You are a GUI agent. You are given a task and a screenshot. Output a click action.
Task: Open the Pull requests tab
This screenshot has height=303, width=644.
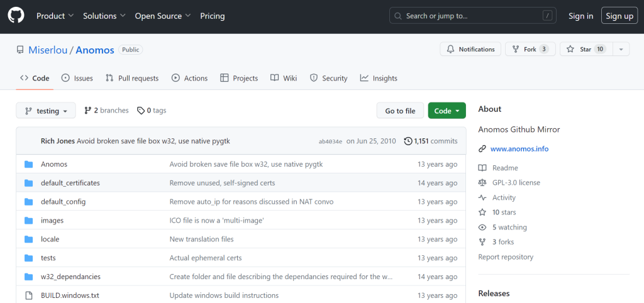[x=132, y=78]
